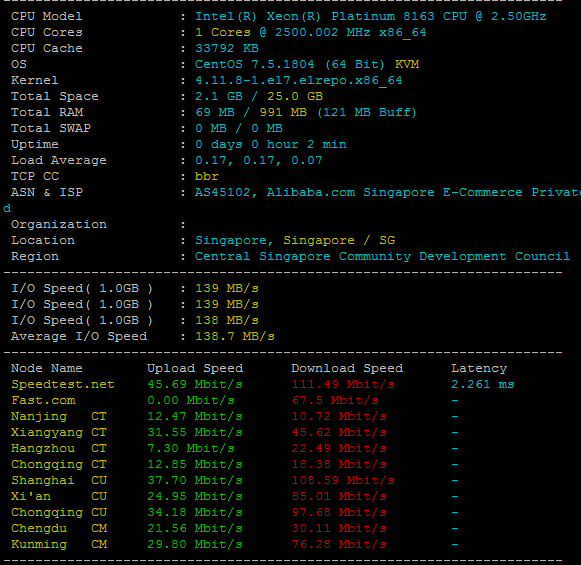Click the KVM virtualization label

tap(407, 64)
